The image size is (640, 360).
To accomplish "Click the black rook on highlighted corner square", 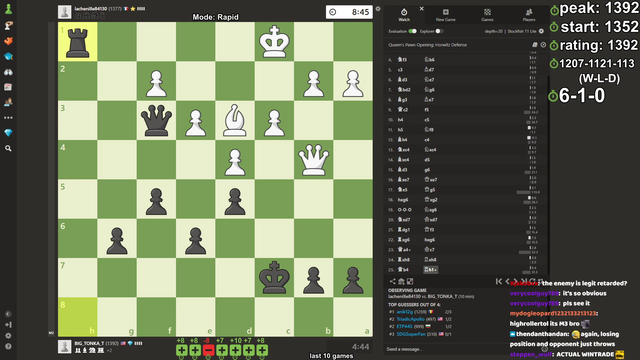I will [78, 42].
